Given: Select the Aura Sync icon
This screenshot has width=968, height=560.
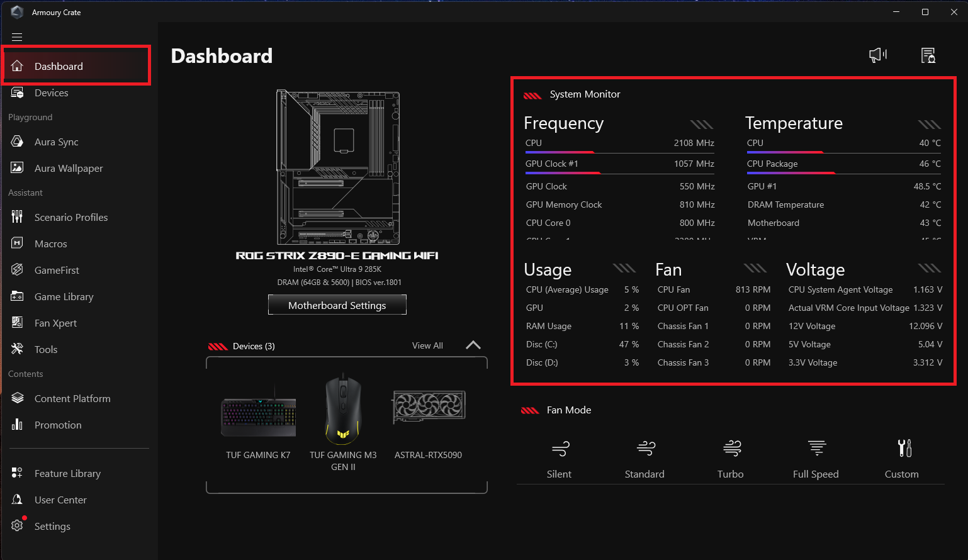Looking at the screenshot, I should (17, 142).
